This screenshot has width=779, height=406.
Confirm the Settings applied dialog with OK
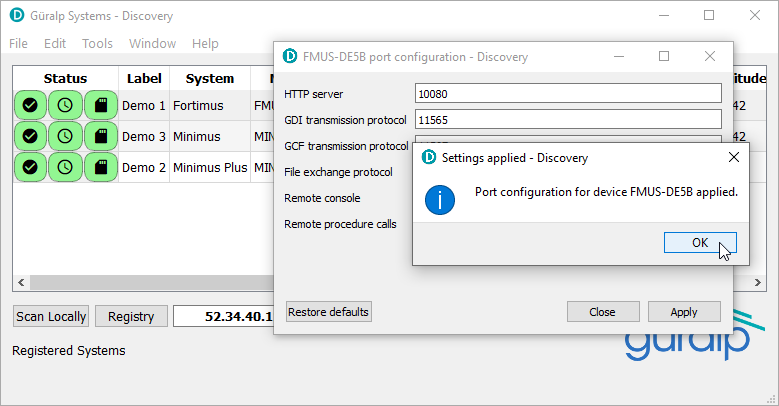pos(700,243)
